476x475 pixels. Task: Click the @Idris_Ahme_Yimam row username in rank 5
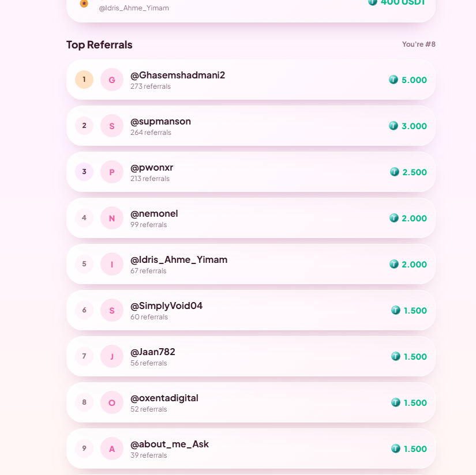[x=179, y=259]
